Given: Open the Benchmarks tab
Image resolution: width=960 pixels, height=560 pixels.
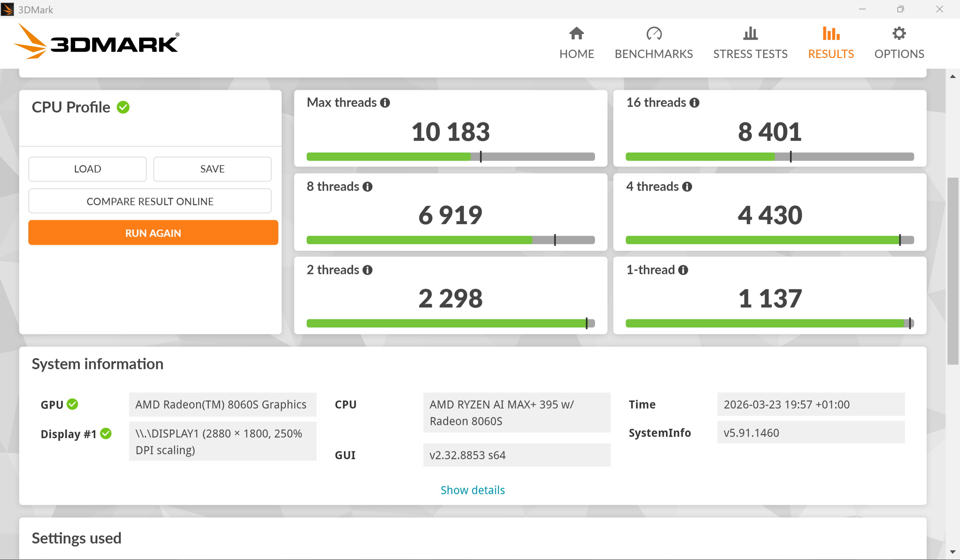Looking at the screenshot, I should coord(653,43).
